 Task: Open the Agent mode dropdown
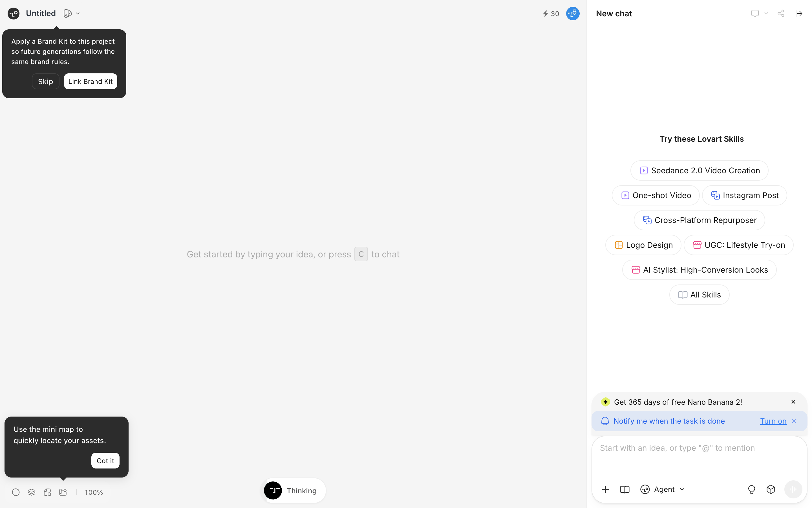coord(662,489)
